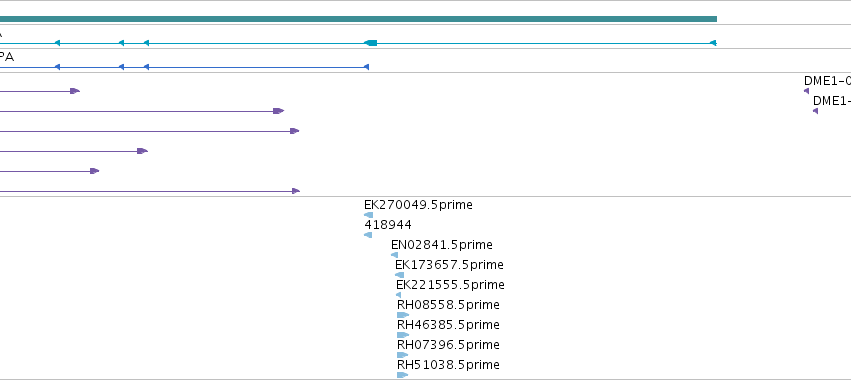Select the shortest purple arrow's arrowhead
Viewport: 851px width, 380px height.
pyautogui.click(x=75, y=91)
